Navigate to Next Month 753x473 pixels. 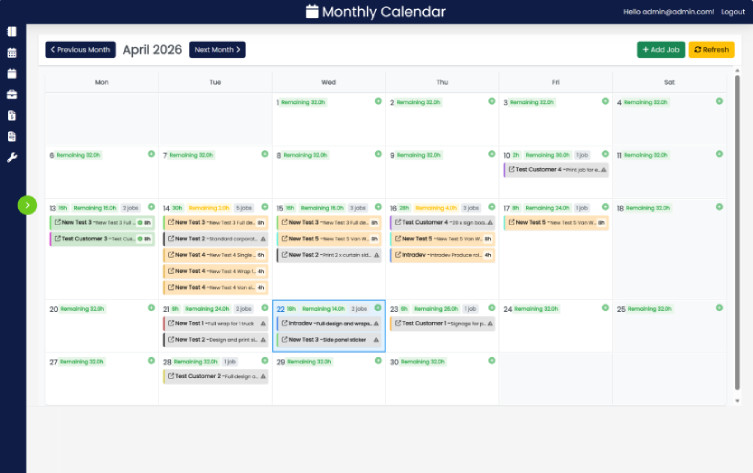[217, 49]
